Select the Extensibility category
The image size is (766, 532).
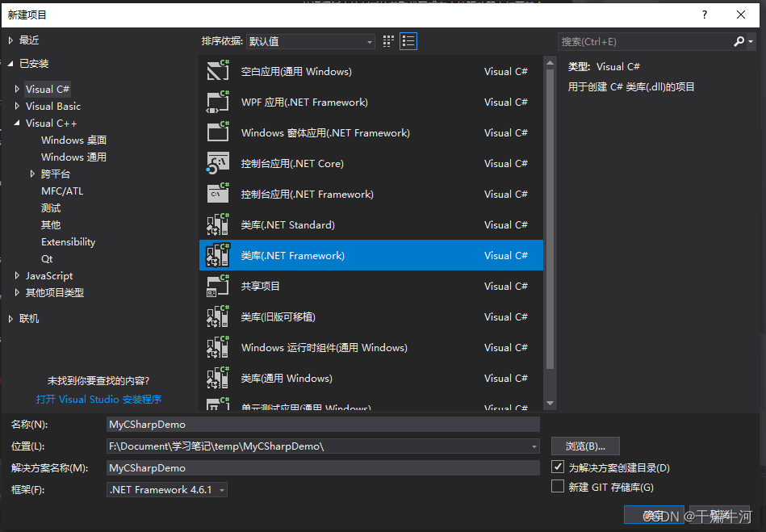point(68,242)
